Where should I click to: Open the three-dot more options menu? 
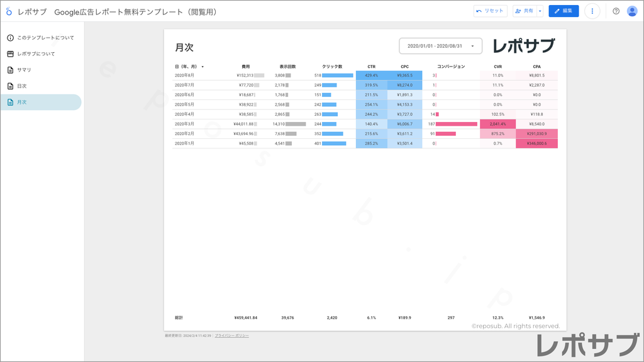[592, 10]
